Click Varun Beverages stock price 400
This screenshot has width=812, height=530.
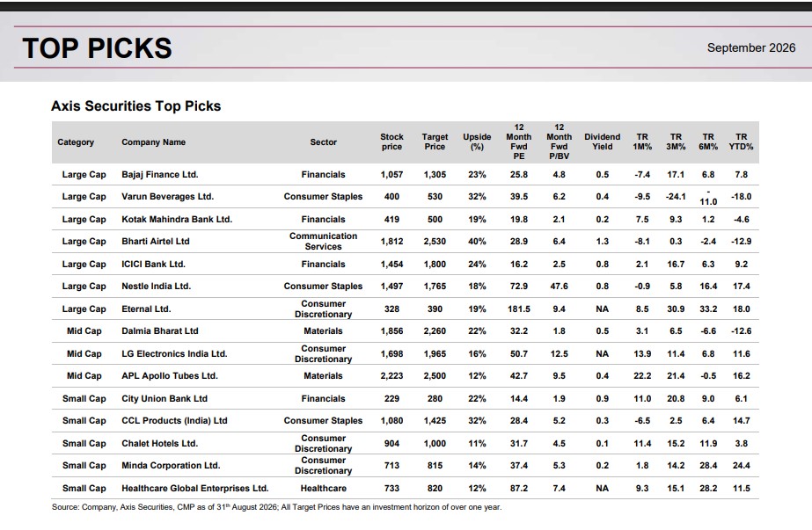(391, 197)
